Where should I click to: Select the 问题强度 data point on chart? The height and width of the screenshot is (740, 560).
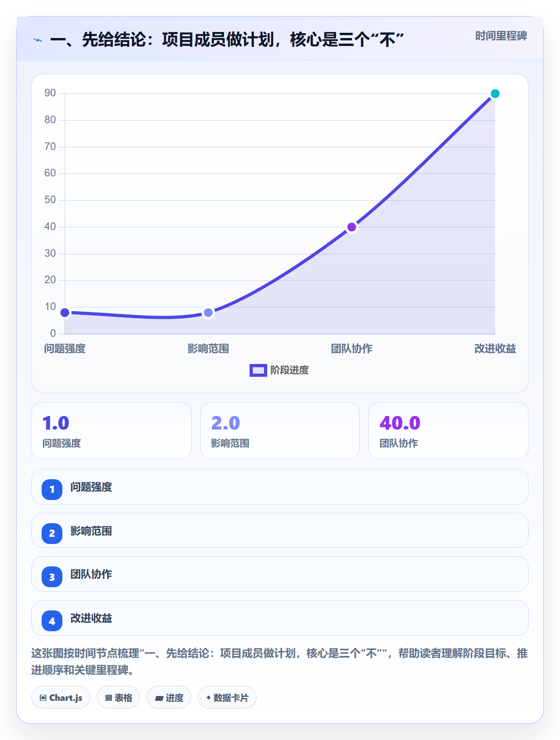65,312
